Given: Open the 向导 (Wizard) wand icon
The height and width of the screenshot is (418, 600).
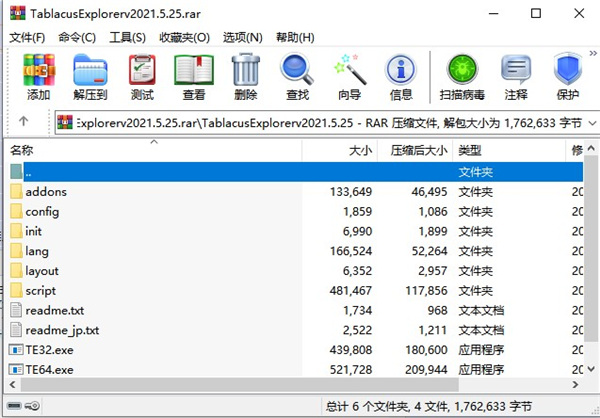Looking at the screenshot, I should (349, 78).
